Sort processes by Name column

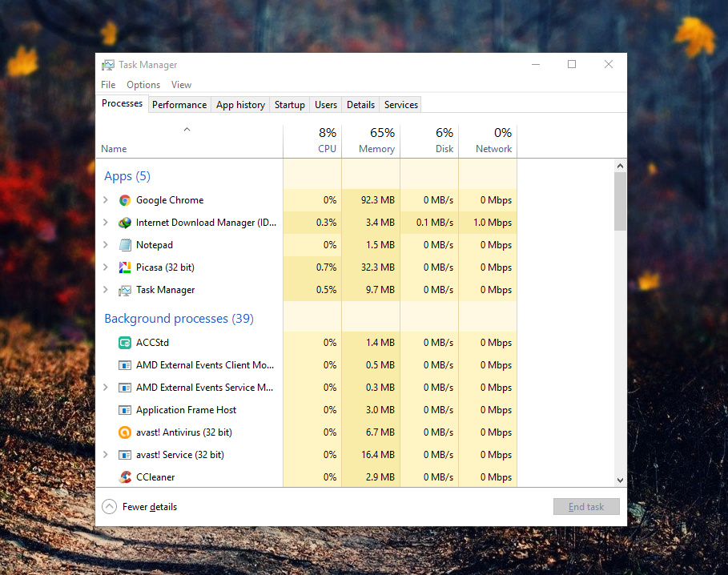click(x=190, y=142)
